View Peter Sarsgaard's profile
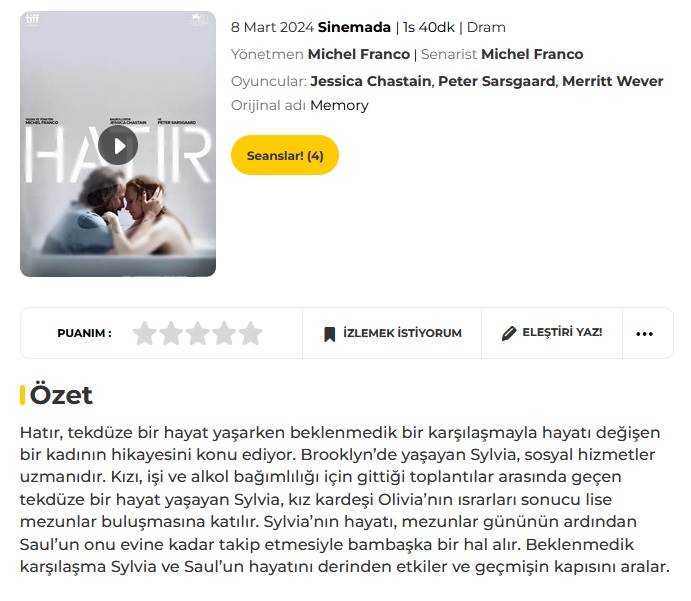Screen dimensions: 691x601 click(497, 81)
